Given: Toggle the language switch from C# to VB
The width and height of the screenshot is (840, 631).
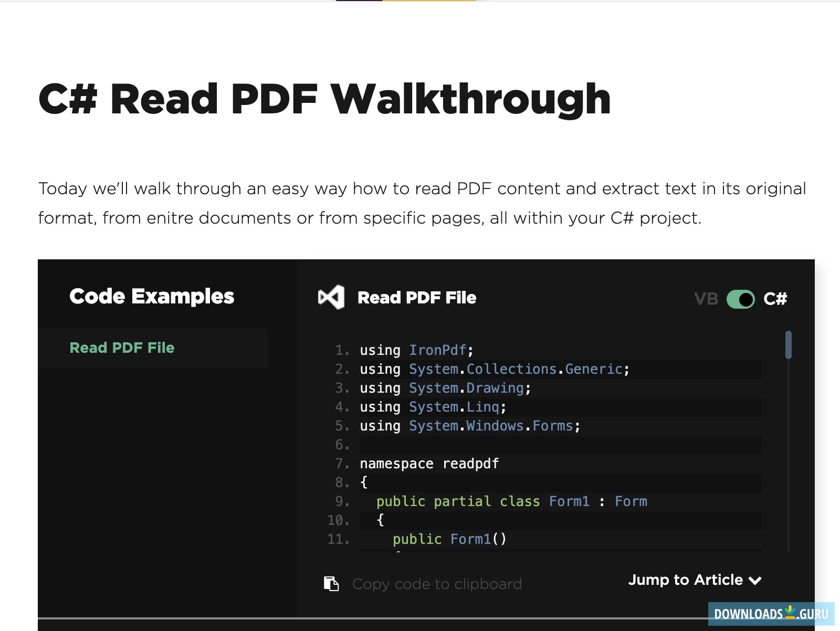Looking at the screenshot, I should (741, 299).
